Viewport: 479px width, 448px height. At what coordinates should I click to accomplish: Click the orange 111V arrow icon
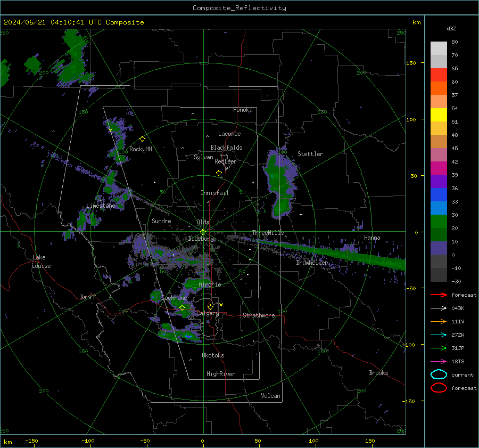439,321
